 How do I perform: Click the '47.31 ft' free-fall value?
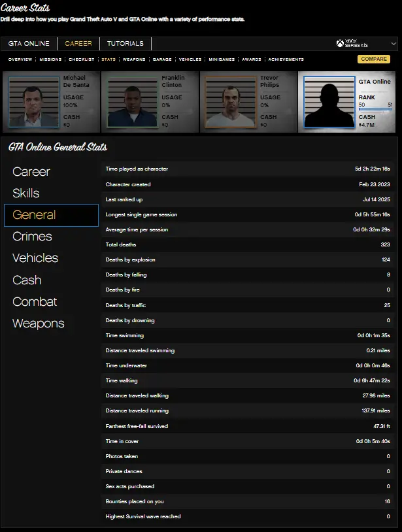pyautogui.click(x=382, y=426)
